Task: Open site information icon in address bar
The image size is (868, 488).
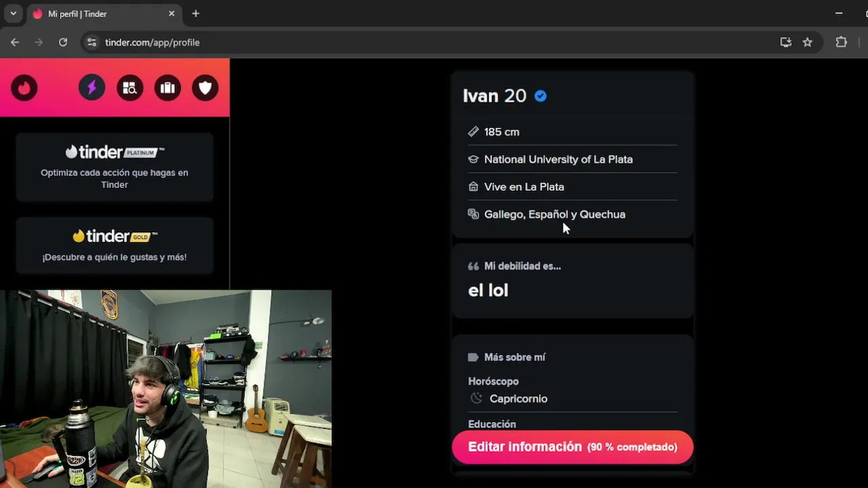Action: coord(92,42)
